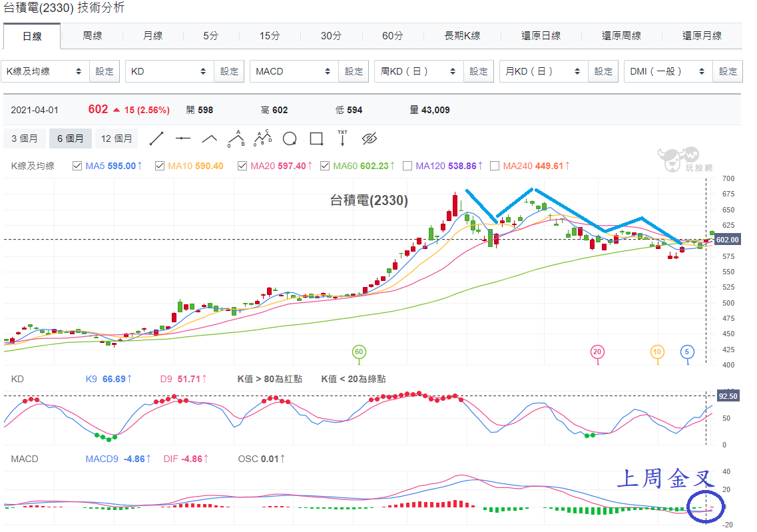This screenshot has height=532, width=757.
Task: Toggle the MA5 moving average checkbox
Action: pos(77,166)
